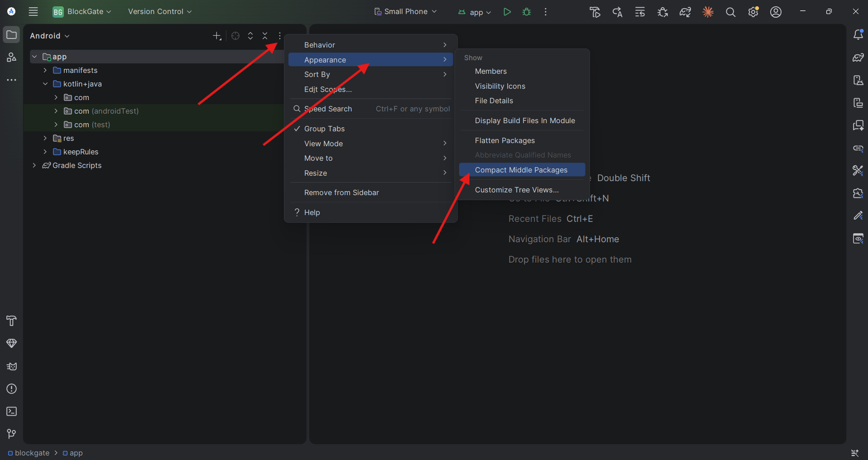This screenshot has width=868, height=460.
Task: Open Customize Tree Views dialog
Action: point(522,190)
